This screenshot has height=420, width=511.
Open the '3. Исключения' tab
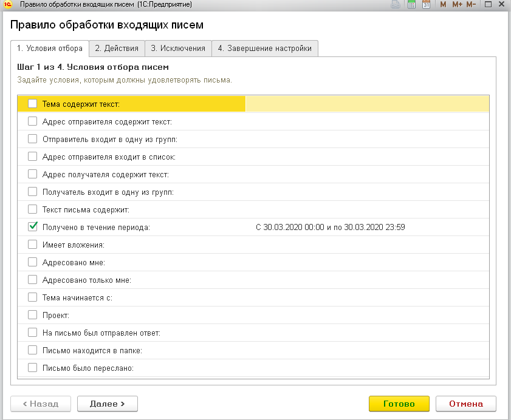click(x=178, y=49)
